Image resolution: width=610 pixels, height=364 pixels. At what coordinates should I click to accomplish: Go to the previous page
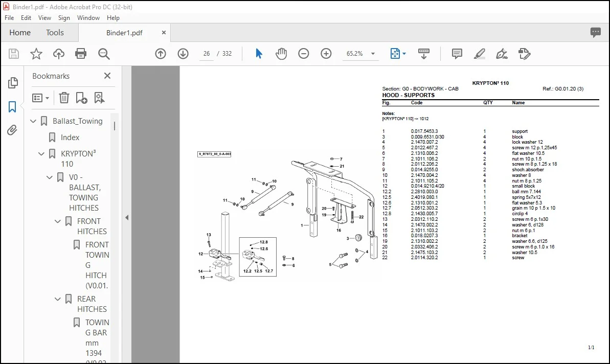coord(161,54)
